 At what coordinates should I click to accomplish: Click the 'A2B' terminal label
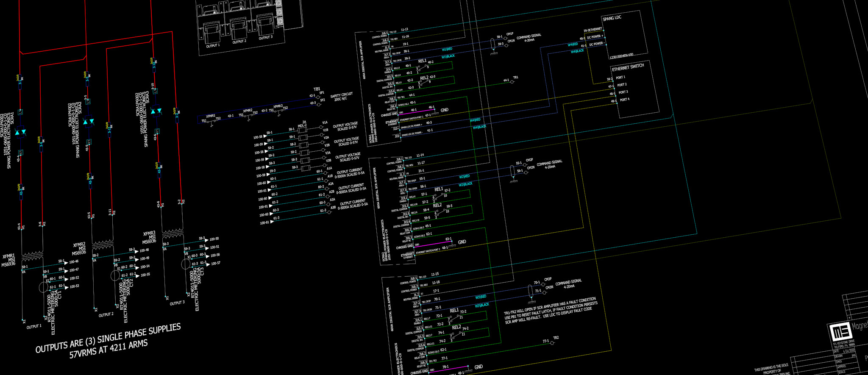click(332, 192)
